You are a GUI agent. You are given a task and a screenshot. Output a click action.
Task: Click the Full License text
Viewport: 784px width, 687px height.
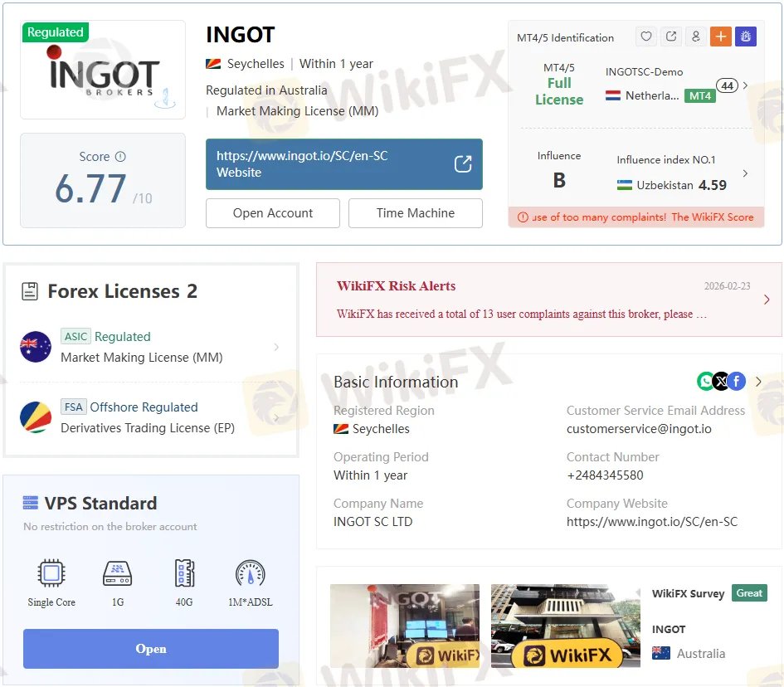pos(559,91)
